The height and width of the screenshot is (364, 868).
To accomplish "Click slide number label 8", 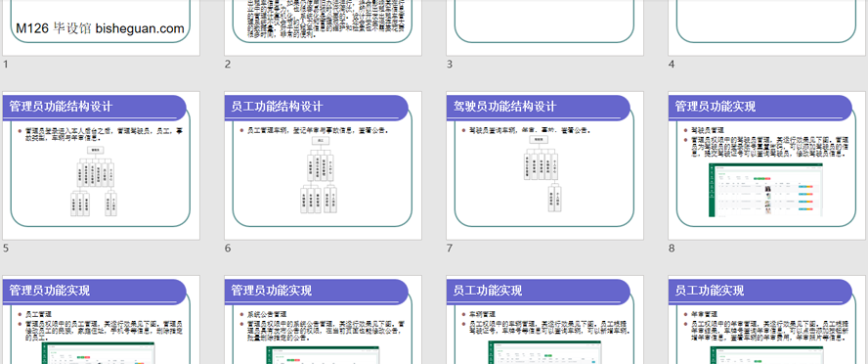I will point(672,249).
